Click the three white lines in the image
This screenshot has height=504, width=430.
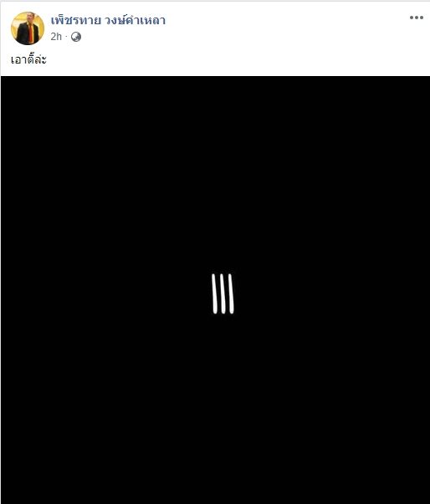click(223, 293)
